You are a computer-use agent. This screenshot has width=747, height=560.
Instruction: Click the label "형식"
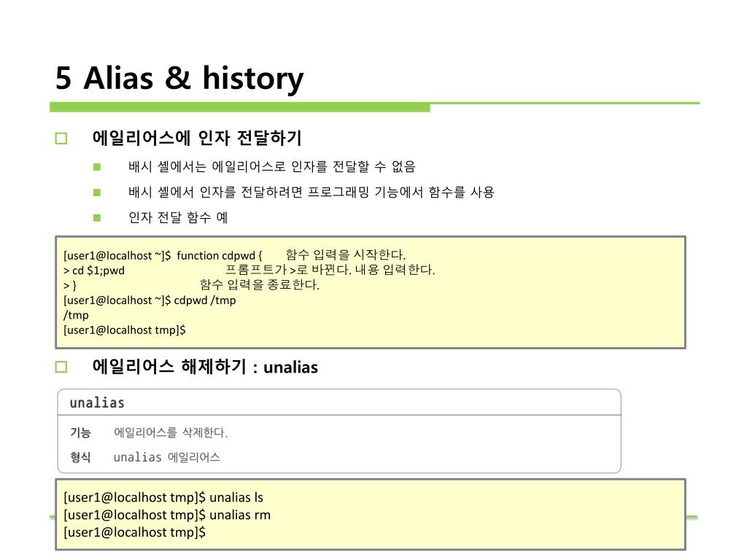click(x=80, y=457)
